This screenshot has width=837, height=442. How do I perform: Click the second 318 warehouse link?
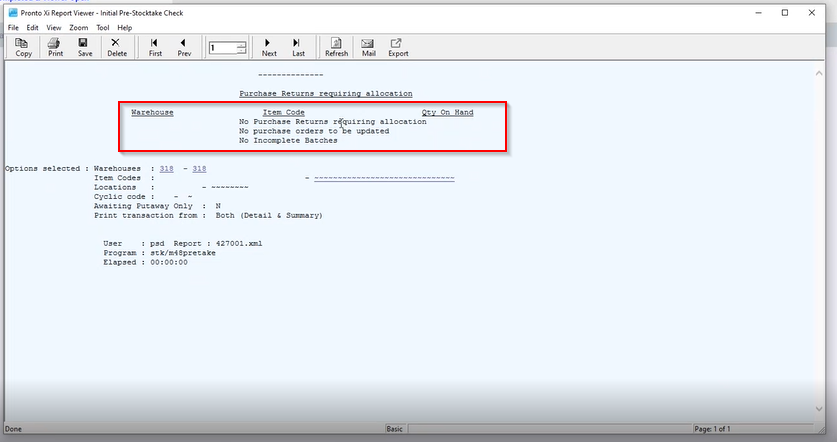(x=199, y=168)
